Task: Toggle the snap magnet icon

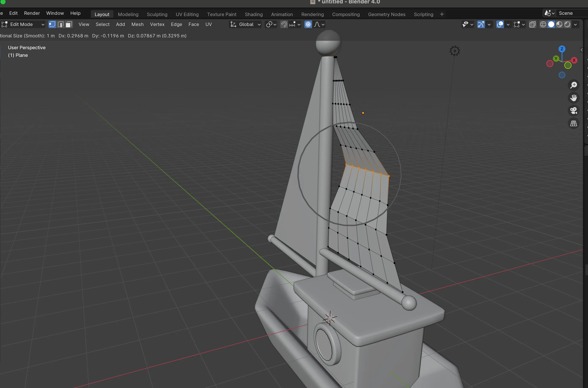Action: (x=284, y=24)
